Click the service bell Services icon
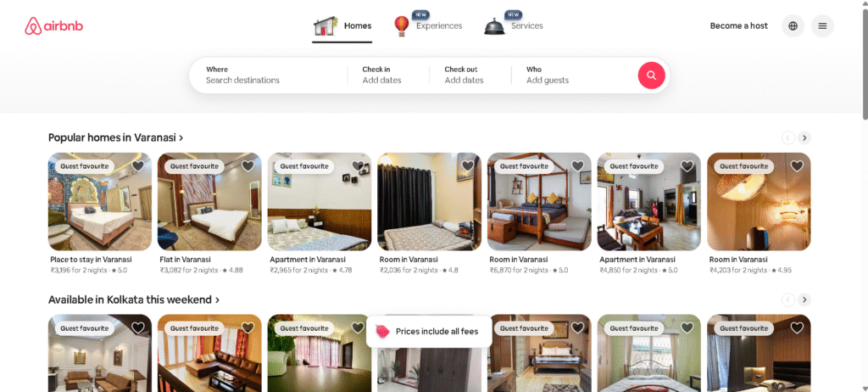868x392 pixels. 494,26
